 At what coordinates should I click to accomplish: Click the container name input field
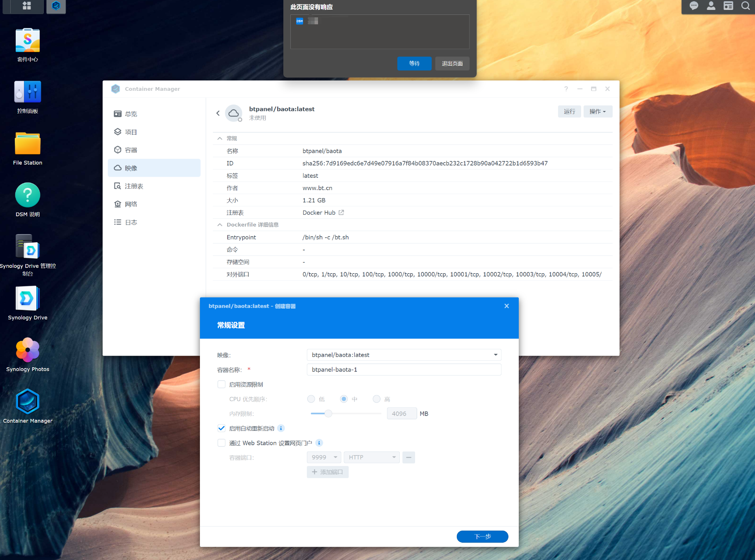[x=404, y=369]
